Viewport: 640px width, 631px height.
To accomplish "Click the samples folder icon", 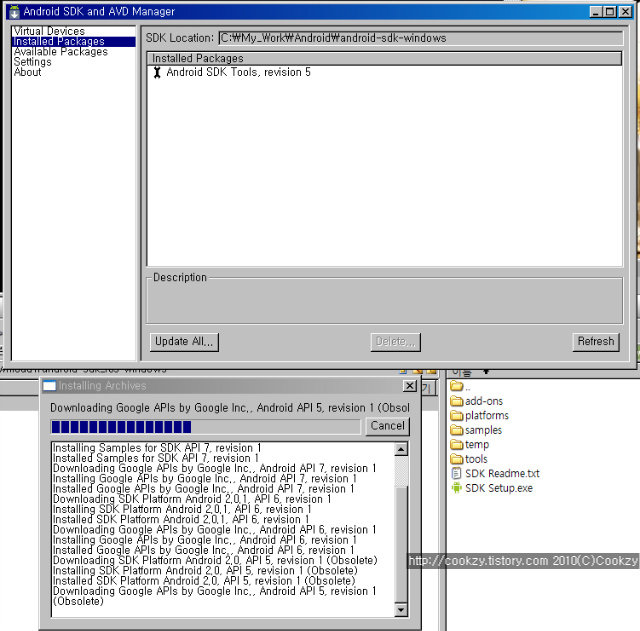I will click(x=457, y=430).
